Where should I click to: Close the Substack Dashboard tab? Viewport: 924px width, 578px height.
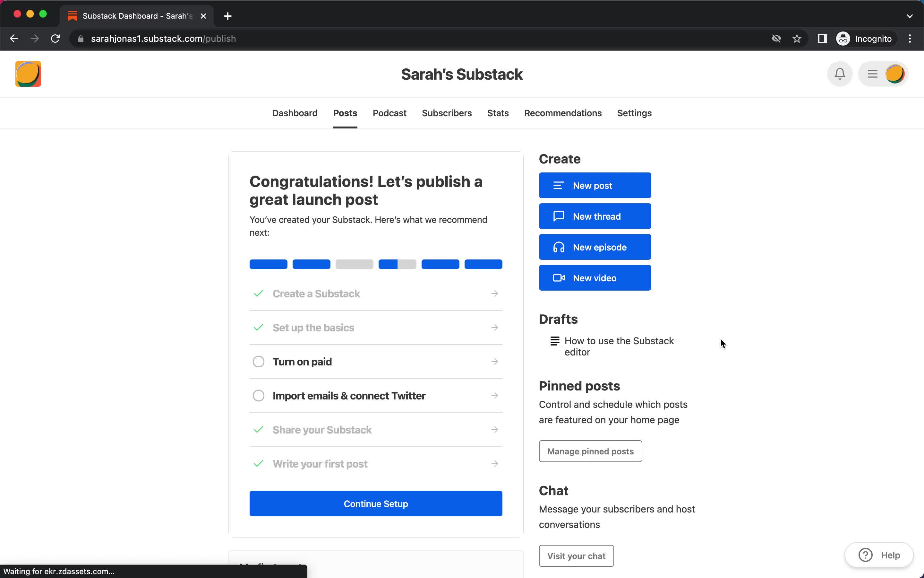pyautogui.click(x=203, y=16)
